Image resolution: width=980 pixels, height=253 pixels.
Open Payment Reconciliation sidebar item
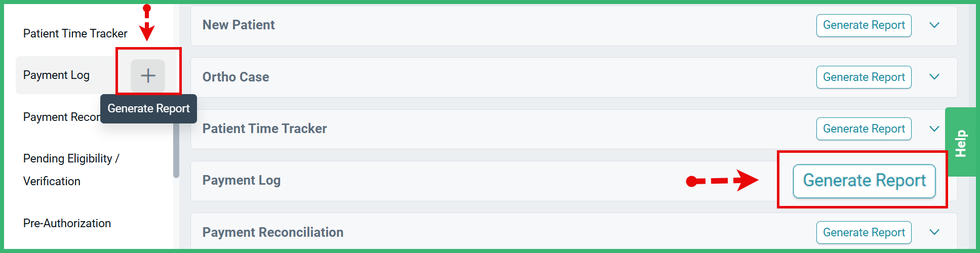coord(61,117)
